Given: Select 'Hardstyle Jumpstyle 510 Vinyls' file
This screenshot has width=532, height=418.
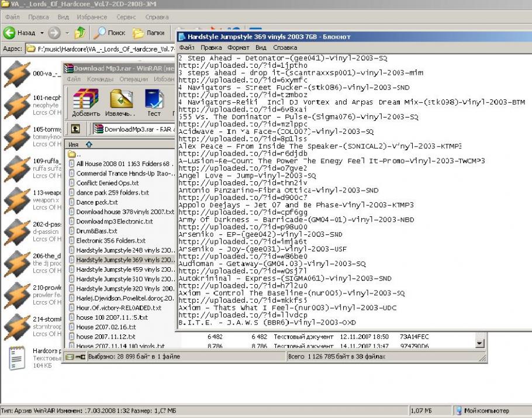Looking at the screenshot, I should point(122,279).
